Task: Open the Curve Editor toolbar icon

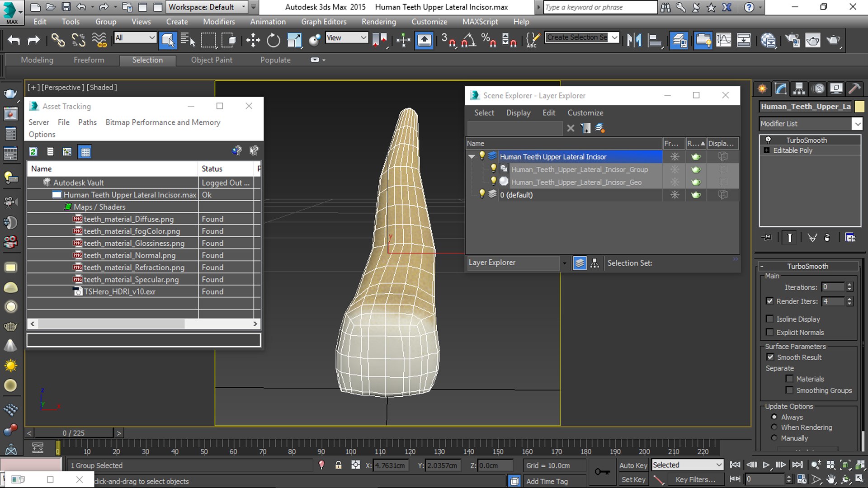Action: 723,40
